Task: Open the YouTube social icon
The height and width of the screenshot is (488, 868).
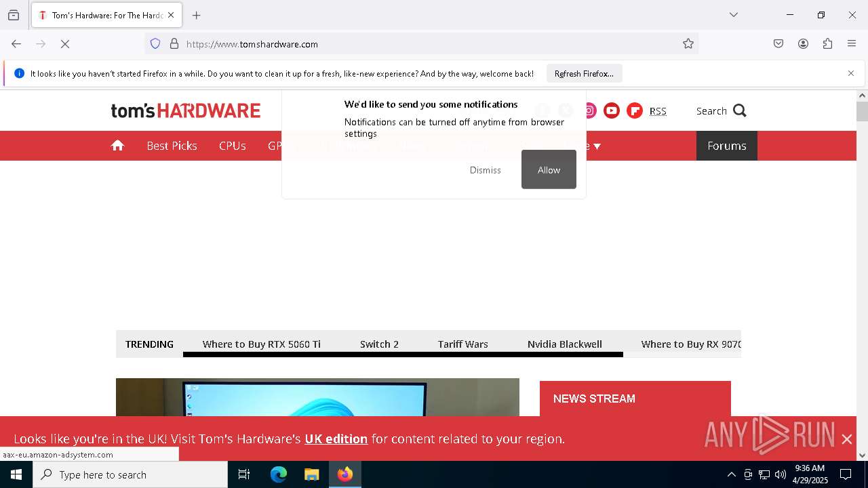Action: pyautogui.click(x=612, y=110)
